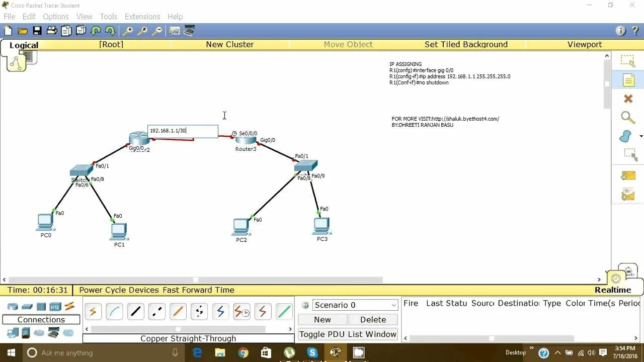Screen dimensions: 644x362
Task: Select the PC0 device on the canvas
Action: click(45, 222)
